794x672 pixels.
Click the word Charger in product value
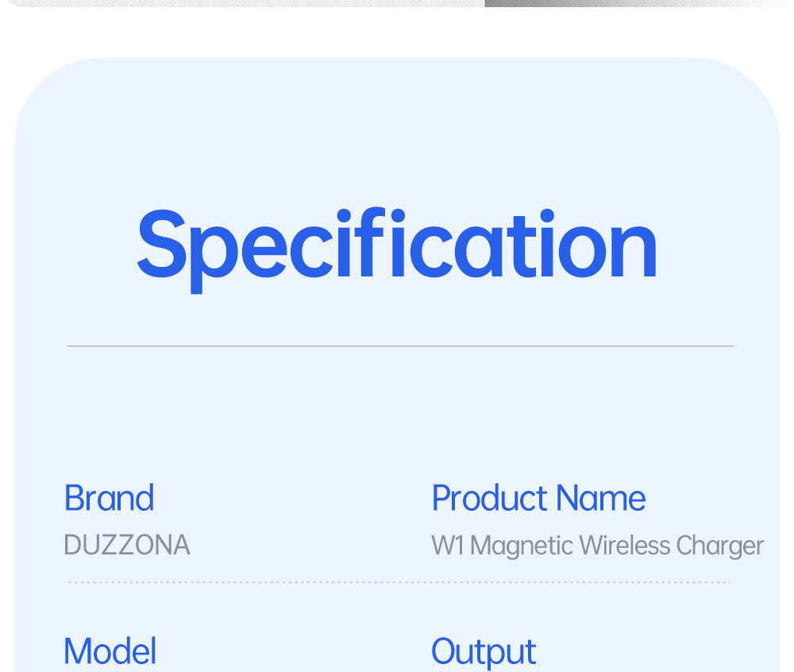[x=719, y=547]
